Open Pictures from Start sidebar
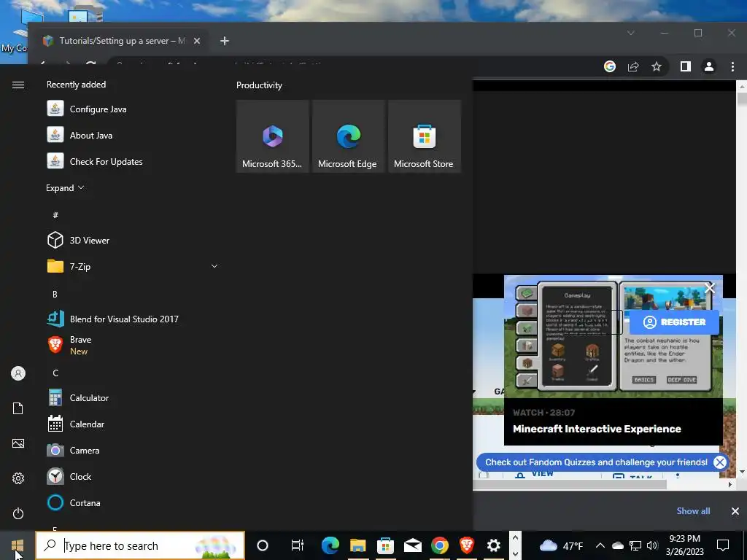The image size is (747, 560). (18, 443)
